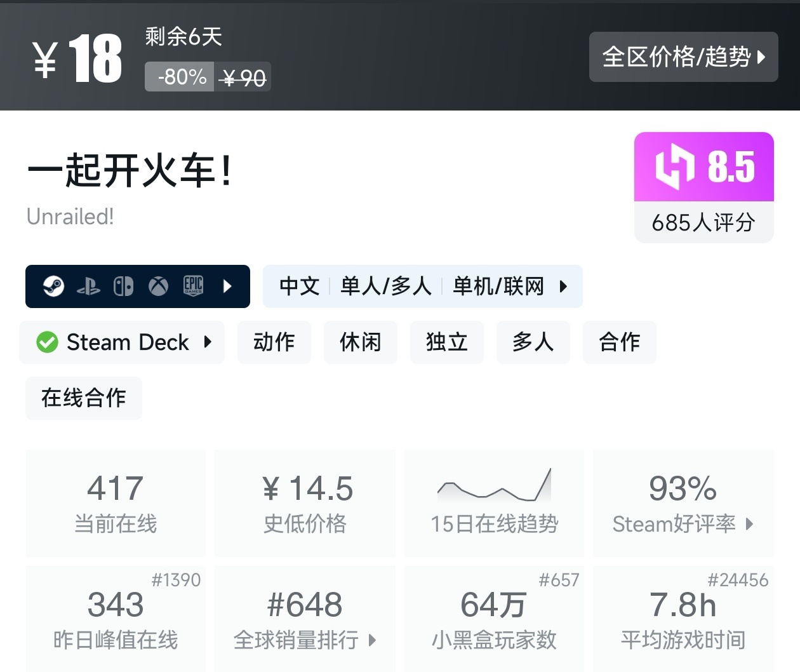
Task: Click the 685人评分 rating count
Action: [703, 223]
